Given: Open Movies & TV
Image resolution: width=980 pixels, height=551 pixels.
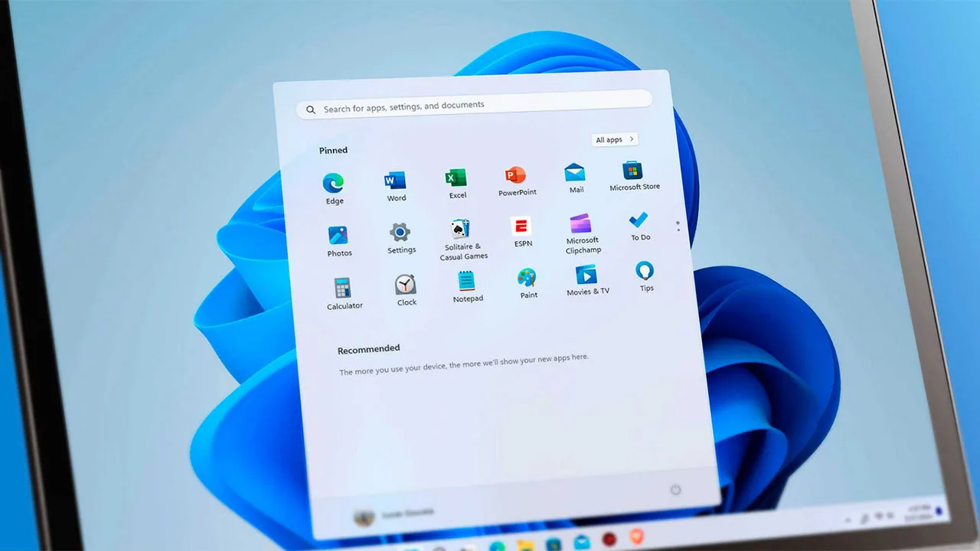Looking at the screenshot, I should coord(587,280).
